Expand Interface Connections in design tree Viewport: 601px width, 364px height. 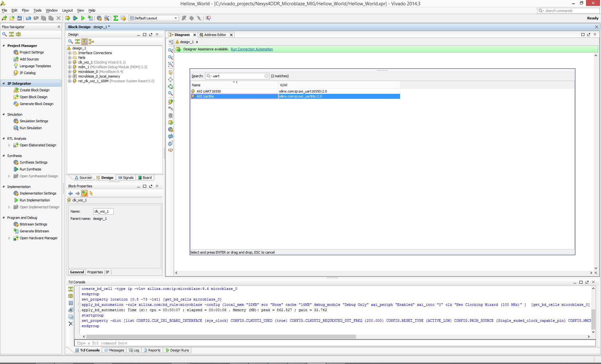[x=70, y=53]
